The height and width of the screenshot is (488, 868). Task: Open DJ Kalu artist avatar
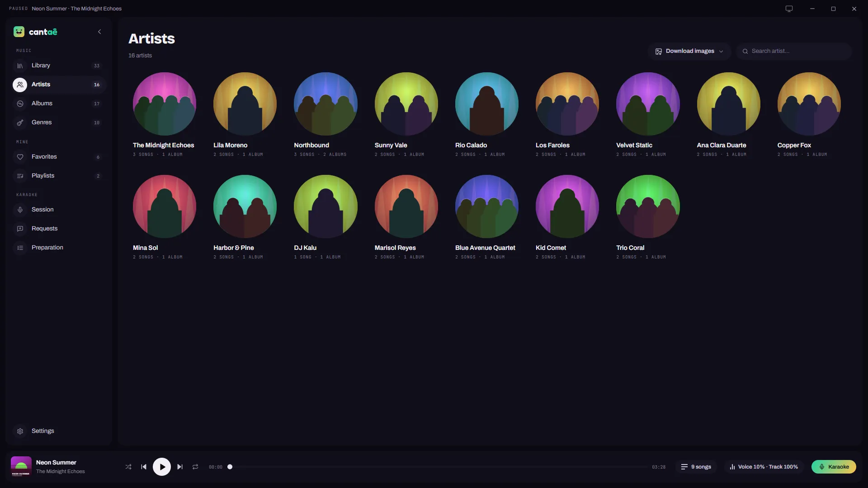point(325,206)
